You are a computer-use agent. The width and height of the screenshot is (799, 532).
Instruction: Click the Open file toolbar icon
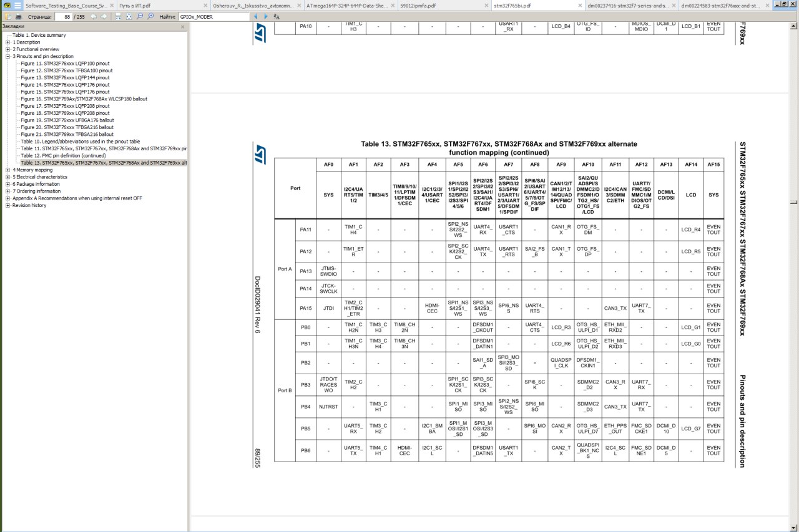[x=7, y=16]
